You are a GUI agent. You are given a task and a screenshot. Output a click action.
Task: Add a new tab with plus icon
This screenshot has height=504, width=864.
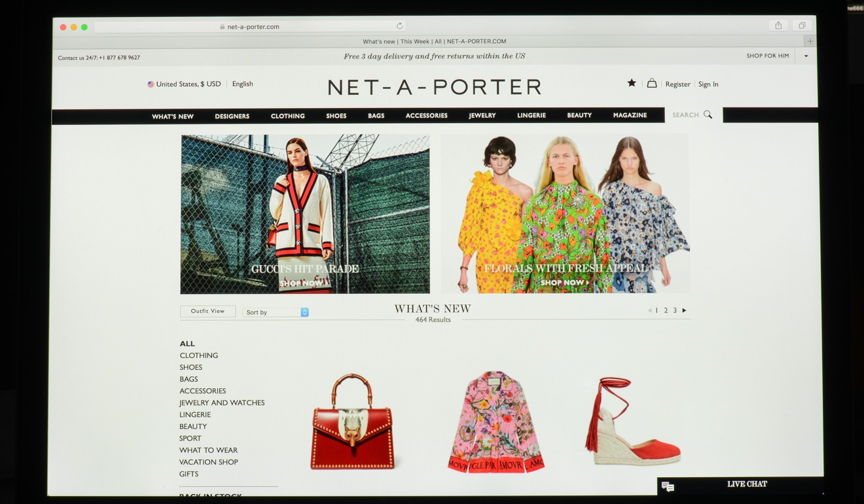pos(810,41)
